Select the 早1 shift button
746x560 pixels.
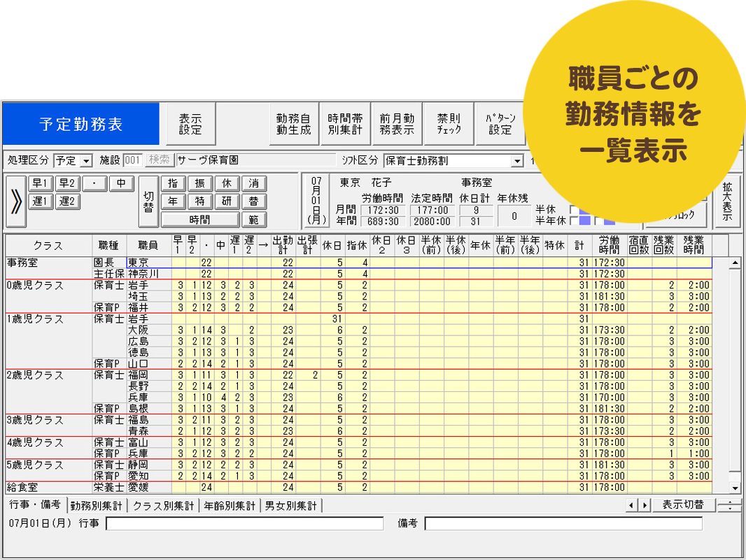41,184
